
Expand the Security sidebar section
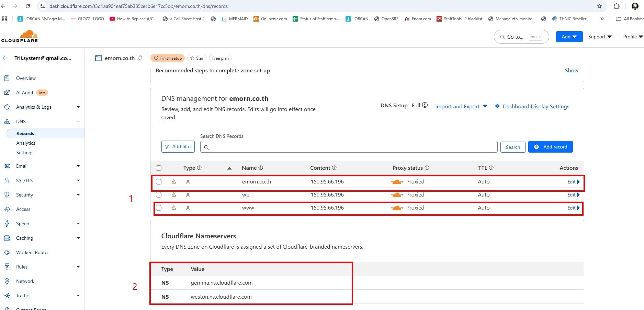pyautogui.click(x=78, y=195)
